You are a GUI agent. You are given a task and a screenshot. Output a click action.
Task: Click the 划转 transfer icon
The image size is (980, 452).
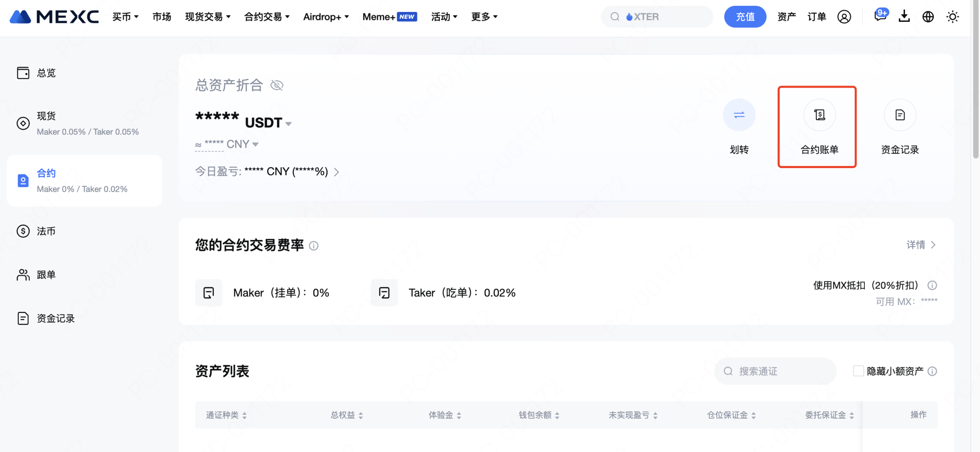(739, 115)
